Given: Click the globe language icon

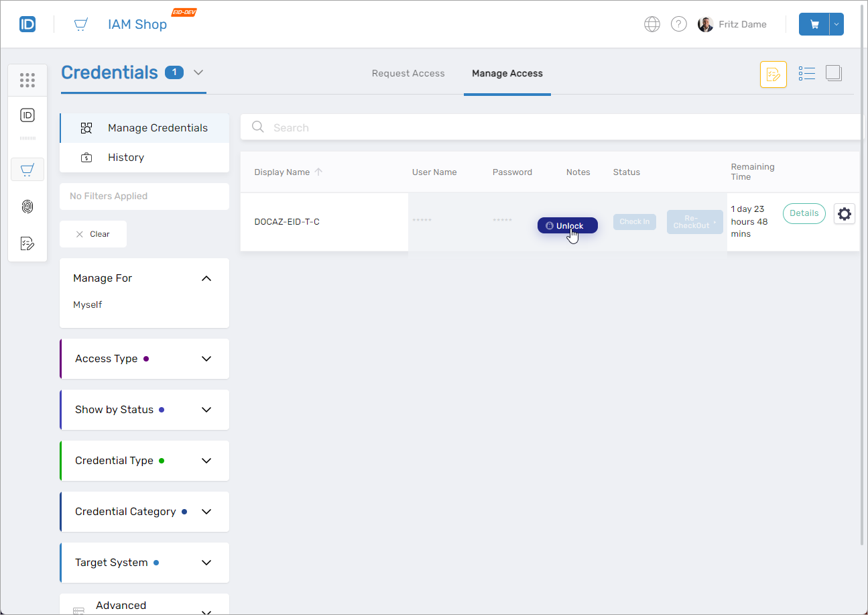Looking at the screenshot, I should click(x=652, y=24).
